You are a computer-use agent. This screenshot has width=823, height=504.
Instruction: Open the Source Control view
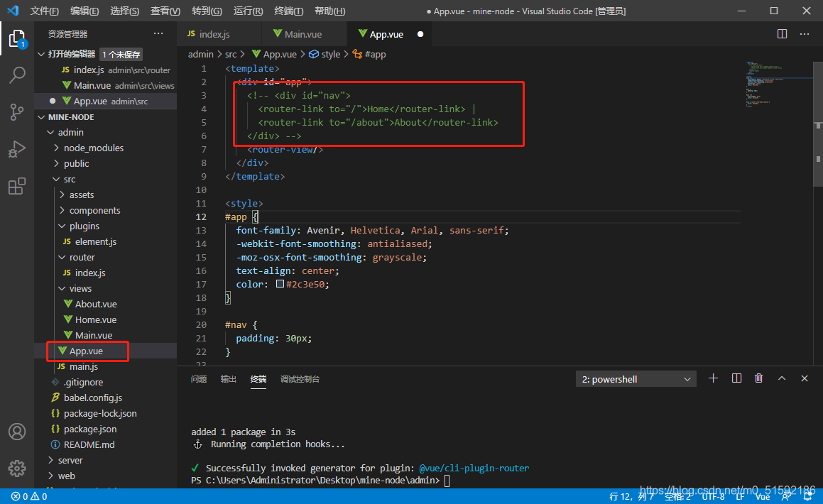point(17,112)
